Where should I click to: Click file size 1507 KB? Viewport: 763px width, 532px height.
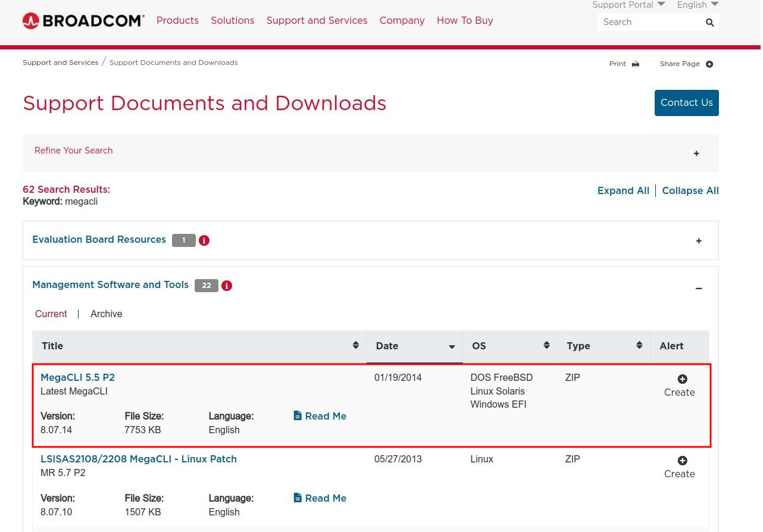point(142,512)
